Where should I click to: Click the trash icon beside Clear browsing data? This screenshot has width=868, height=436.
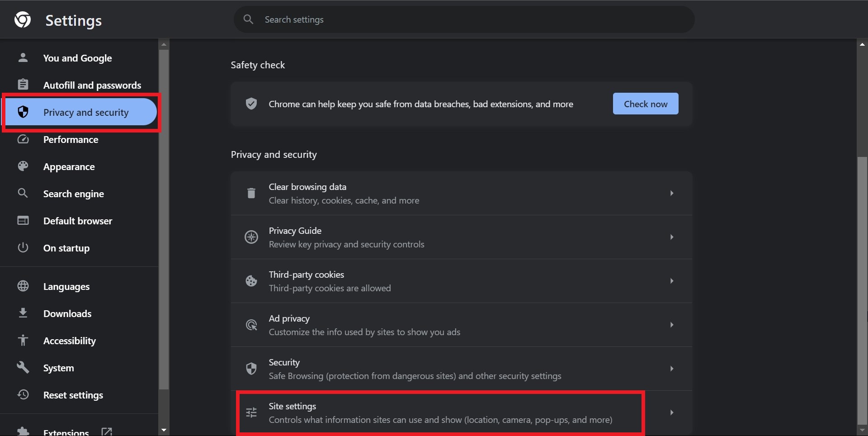(251, 193)
